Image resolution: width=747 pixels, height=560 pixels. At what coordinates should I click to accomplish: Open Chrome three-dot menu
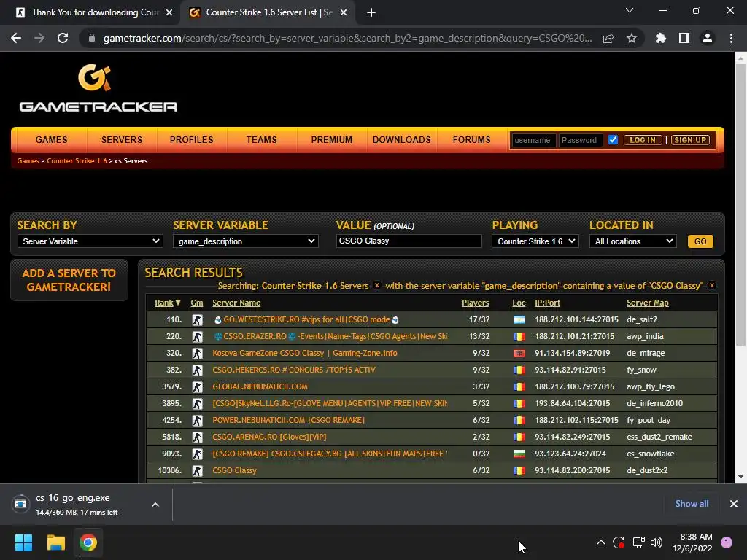[x=731, y=38]
